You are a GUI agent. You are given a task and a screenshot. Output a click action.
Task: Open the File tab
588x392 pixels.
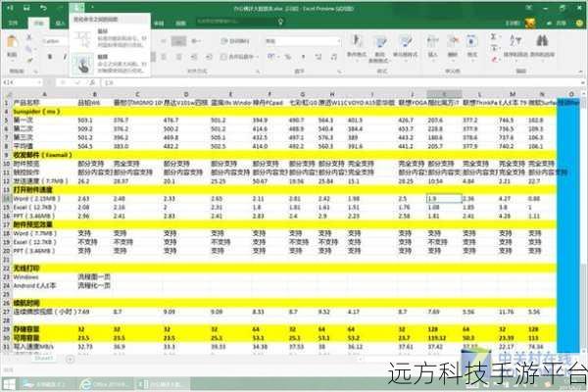click(x=13, y=23)
